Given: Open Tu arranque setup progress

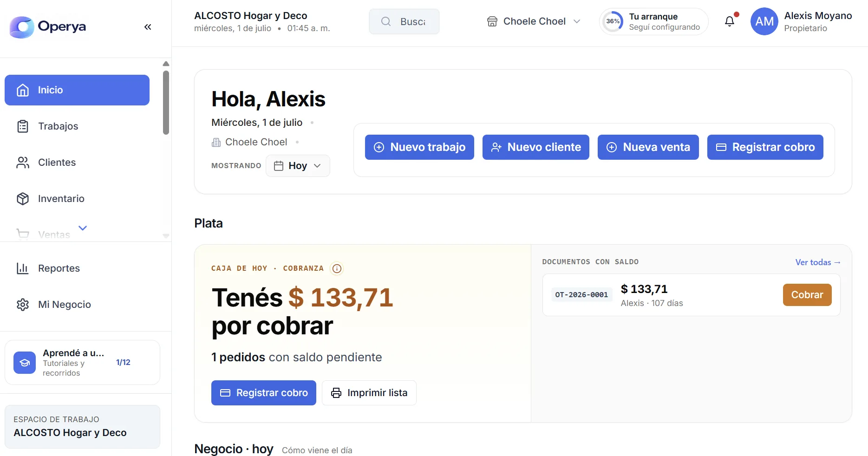Looking at the screenshot, I should [654, 21].
